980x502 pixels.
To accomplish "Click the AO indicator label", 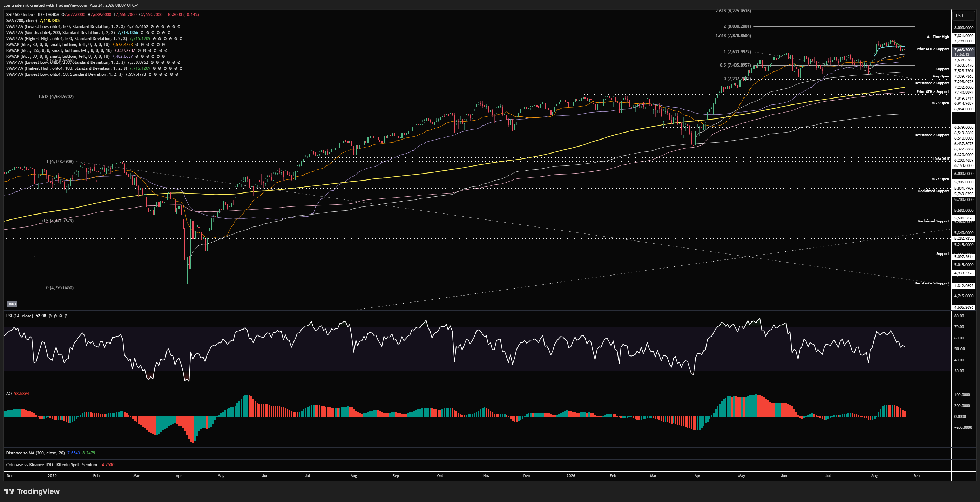I will click(9, 394).
